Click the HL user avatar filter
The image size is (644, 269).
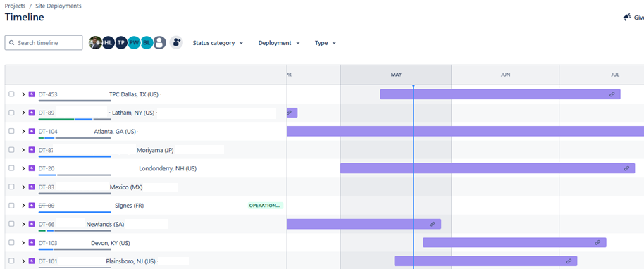click(108, 43)
